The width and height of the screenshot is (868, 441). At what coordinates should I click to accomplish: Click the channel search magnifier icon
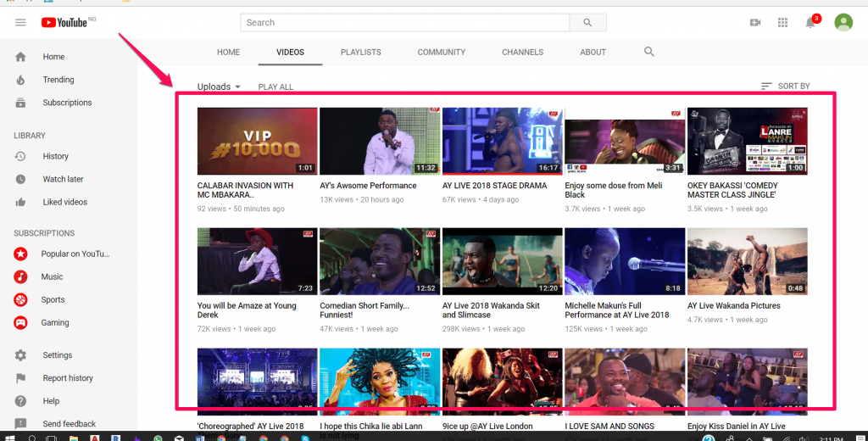[x=649, y=52]
